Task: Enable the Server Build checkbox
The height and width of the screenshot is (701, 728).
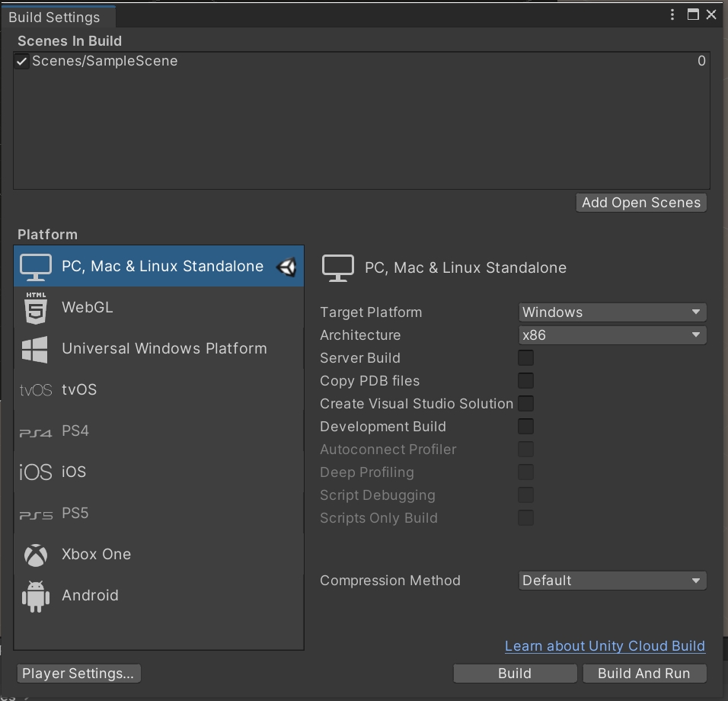Action: [525, 358]
